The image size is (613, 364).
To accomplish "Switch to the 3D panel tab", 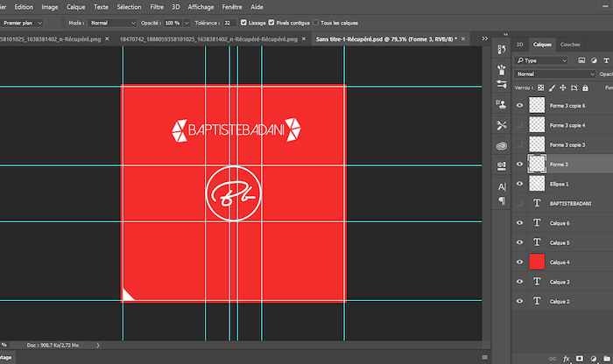I will 519,45.
